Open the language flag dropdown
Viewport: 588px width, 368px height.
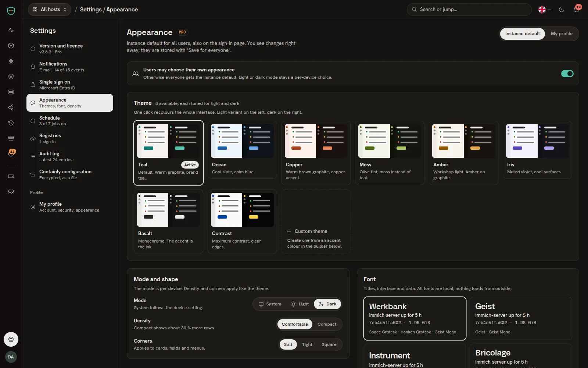544,10
